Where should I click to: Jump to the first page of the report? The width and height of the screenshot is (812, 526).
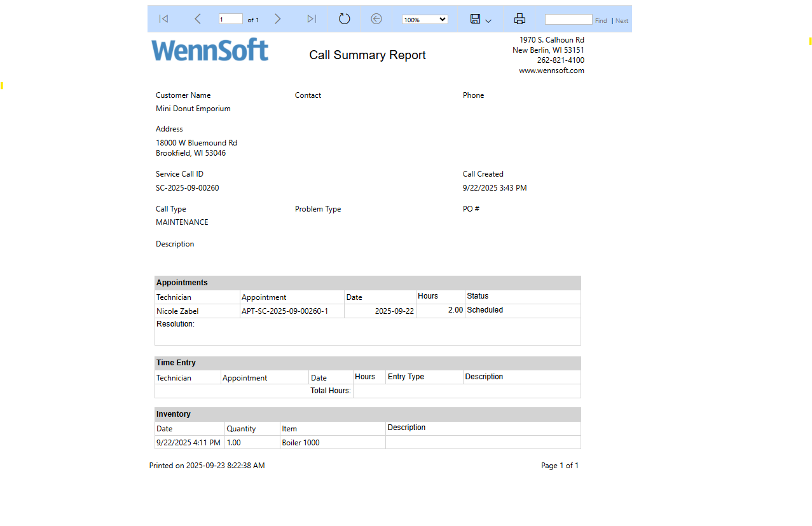coord(163,19)
